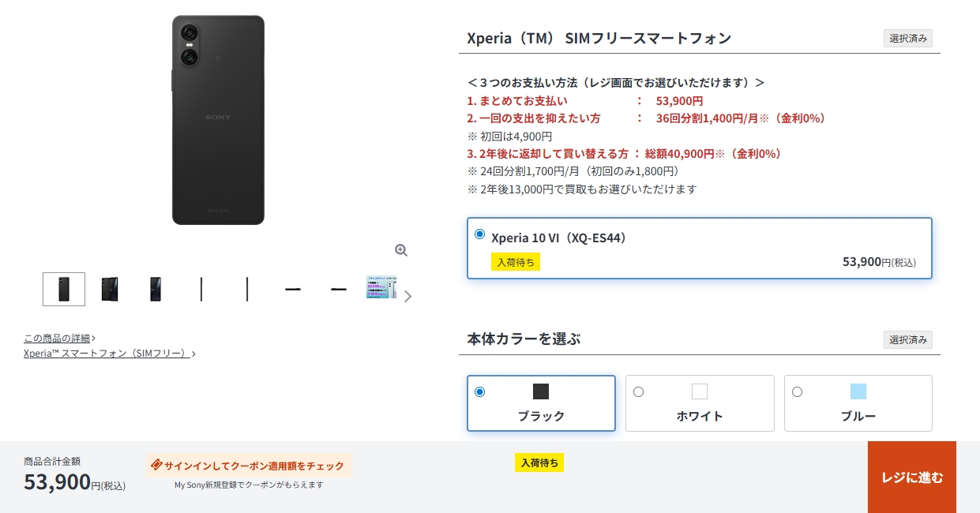Image resolution: width=980 pixels, height=513 pixels.
Task: Click the light blue color swatch
Action: (x=858, y=391)
